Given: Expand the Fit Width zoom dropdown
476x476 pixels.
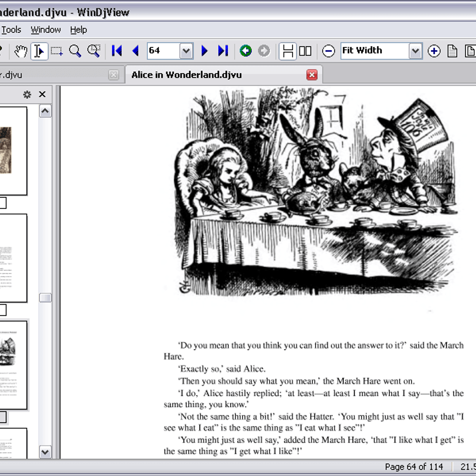Looking at the screenshot, I should (415, 51).
